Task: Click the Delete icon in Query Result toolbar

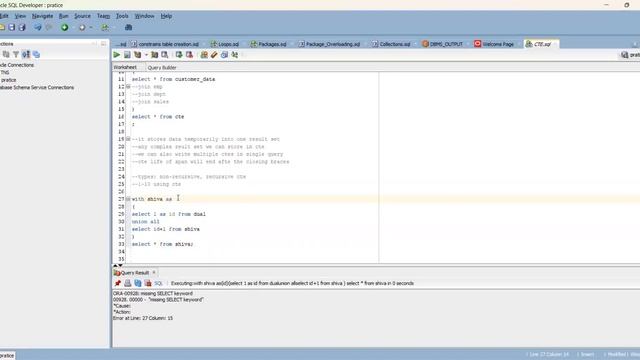Action: point(148,283)
